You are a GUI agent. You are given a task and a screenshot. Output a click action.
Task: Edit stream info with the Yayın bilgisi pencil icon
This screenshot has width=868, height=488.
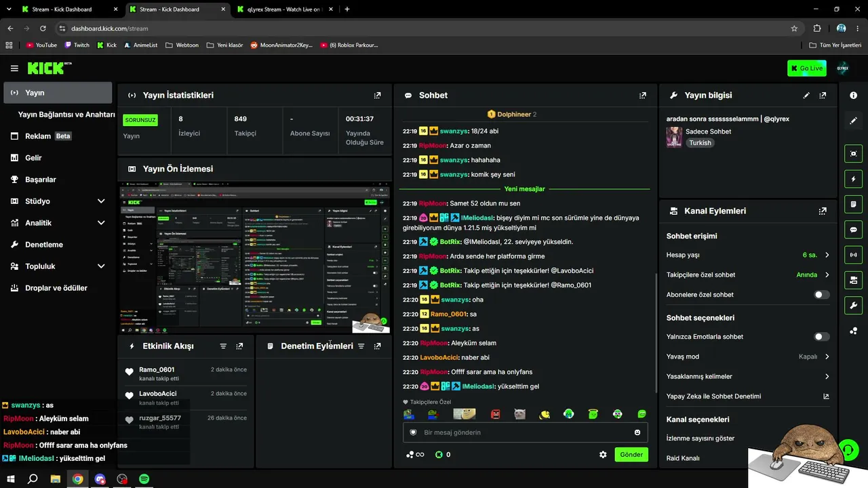806,96
